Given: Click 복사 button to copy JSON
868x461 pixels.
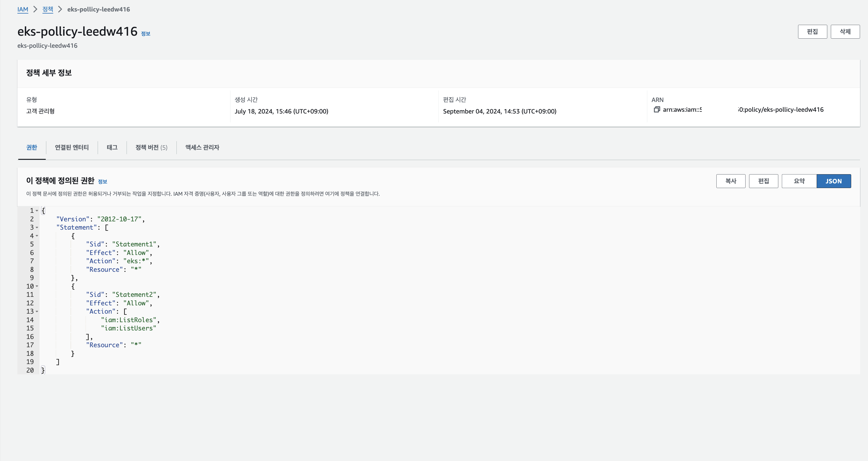Looking at the screenshot, I should [x=731, y=181].
